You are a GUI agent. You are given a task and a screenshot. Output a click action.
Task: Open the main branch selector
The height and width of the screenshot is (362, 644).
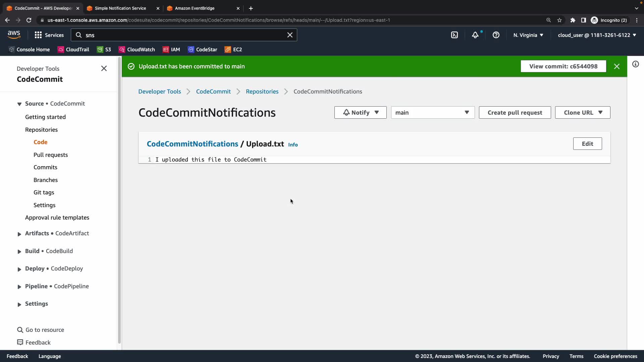tap(432, 113)
